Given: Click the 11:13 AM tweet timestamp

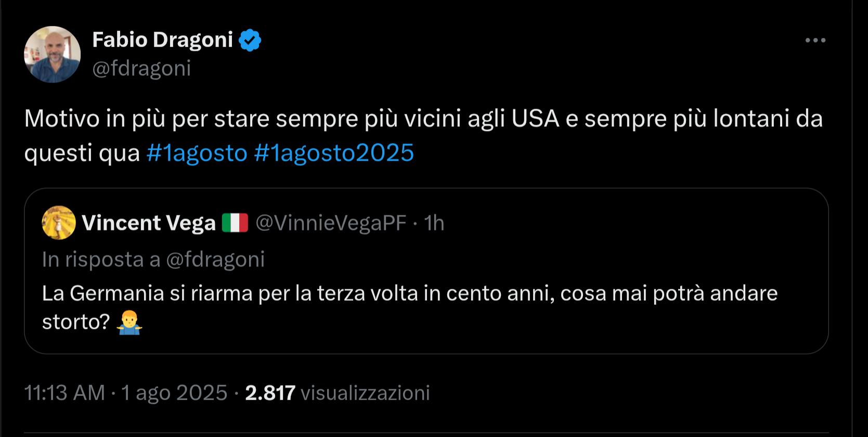Looking at the screenshot, I should click(x=65, y=393).
